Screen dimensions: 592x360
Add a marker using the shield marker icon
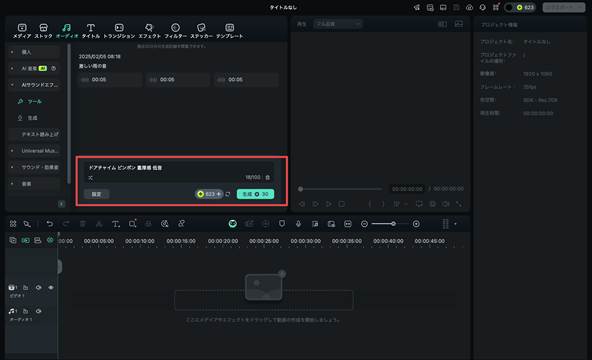[x=282, y=224]
